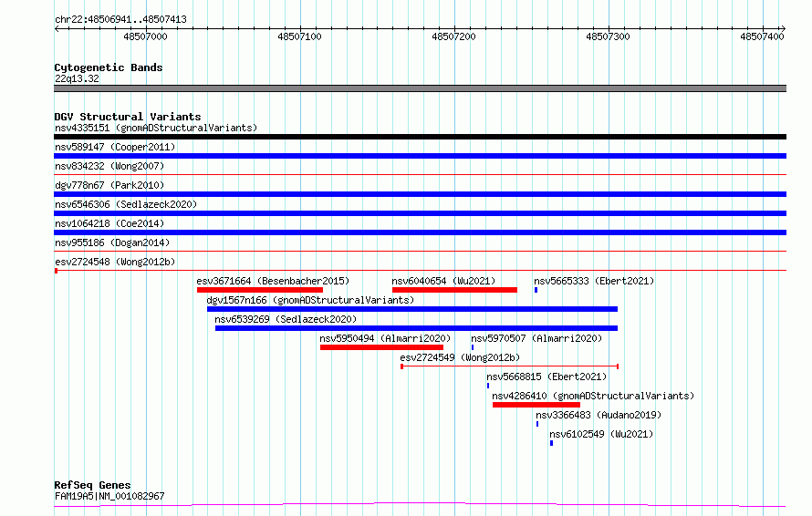This screenshot has width=812, height=516.
Task: Click the chr22:48506941..48507413 coordinate label
Action: [120, 19]
